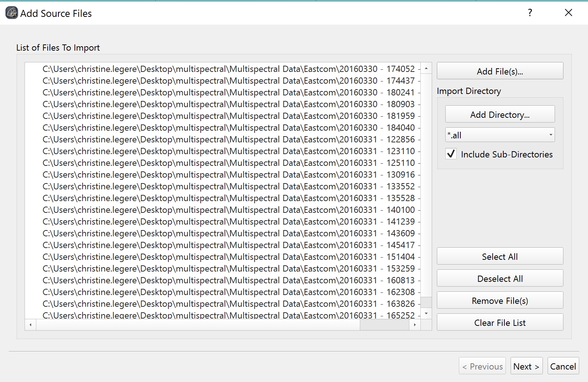Select file row 20160331 - 135528
Viewport: 588px width, 382px height.
(223, 198)
